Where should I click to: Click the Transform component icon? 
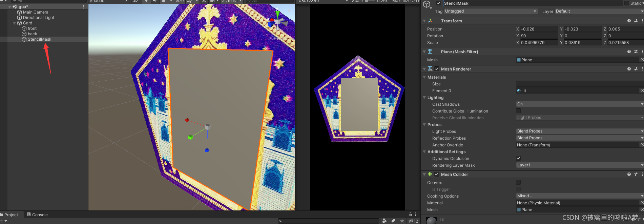click(x=430, y=21)
